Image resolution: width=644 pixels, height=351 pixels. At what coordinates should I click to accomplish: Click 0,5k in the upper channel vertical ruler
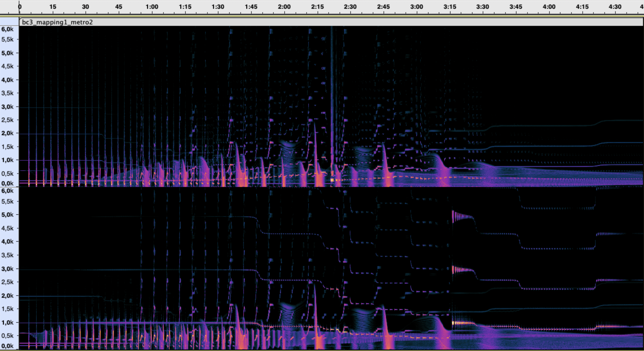tap(8, 173)
